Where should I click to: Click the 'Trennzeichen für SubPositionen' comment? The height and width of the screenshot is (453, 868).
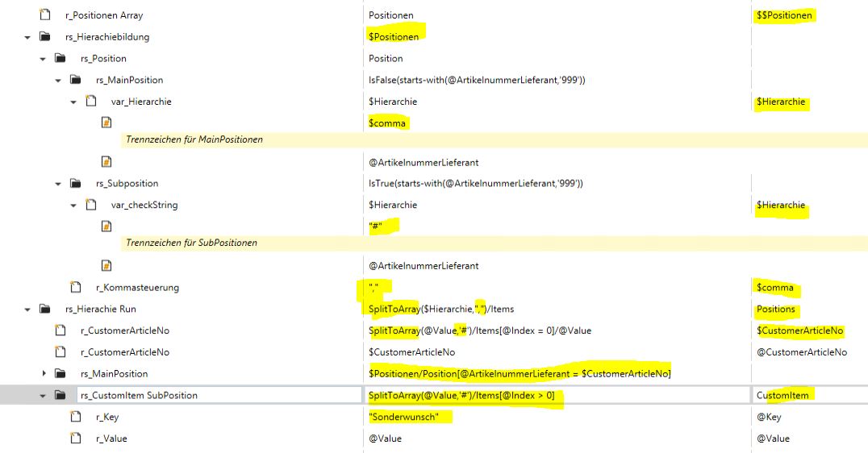(x=191, y=243)
